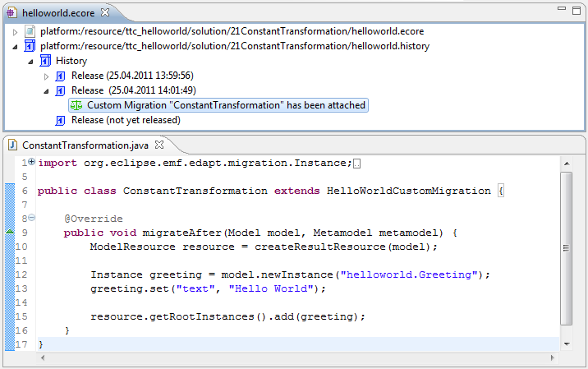The width and height of the screenshot is (588, 369).
Task: Click icon of Release 14:01:49
Action: pyautogui.click(x=61, y=91)
